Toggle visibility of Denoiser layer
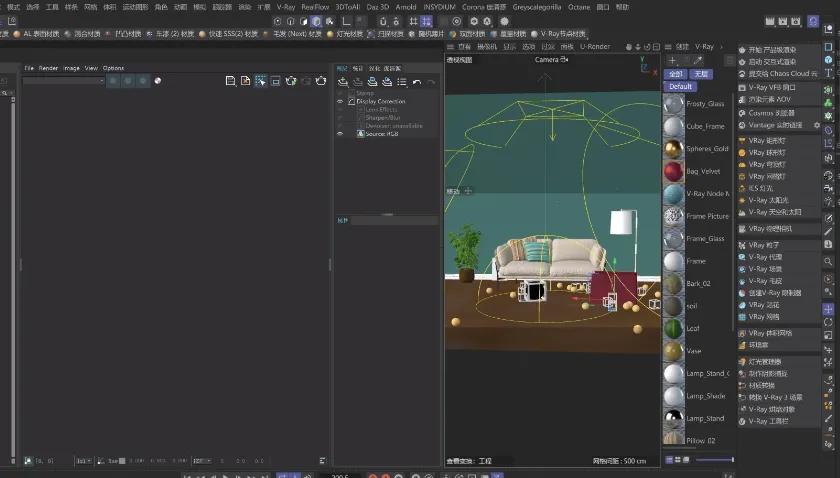Screen dimensions: 840x478 (340, 126)
